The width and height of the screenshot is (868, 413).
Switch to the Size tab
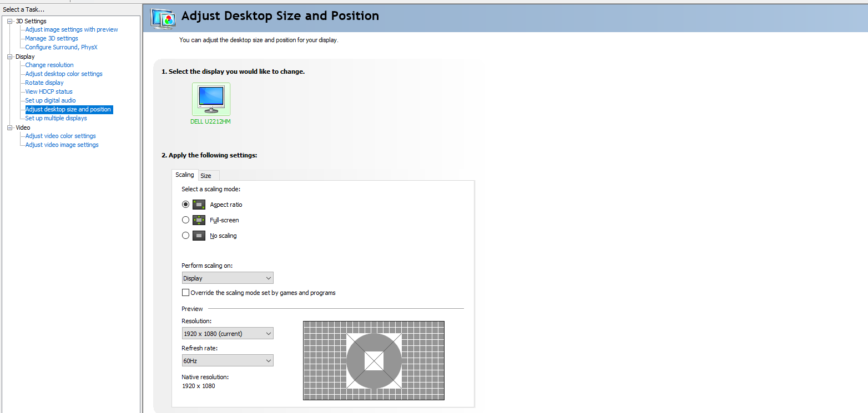tap(206, 176)
